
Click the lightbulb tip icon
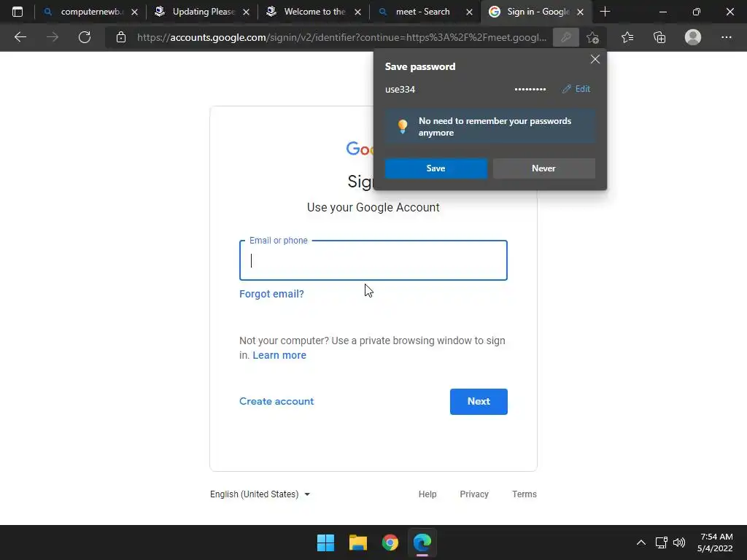[x=403, y=126]
